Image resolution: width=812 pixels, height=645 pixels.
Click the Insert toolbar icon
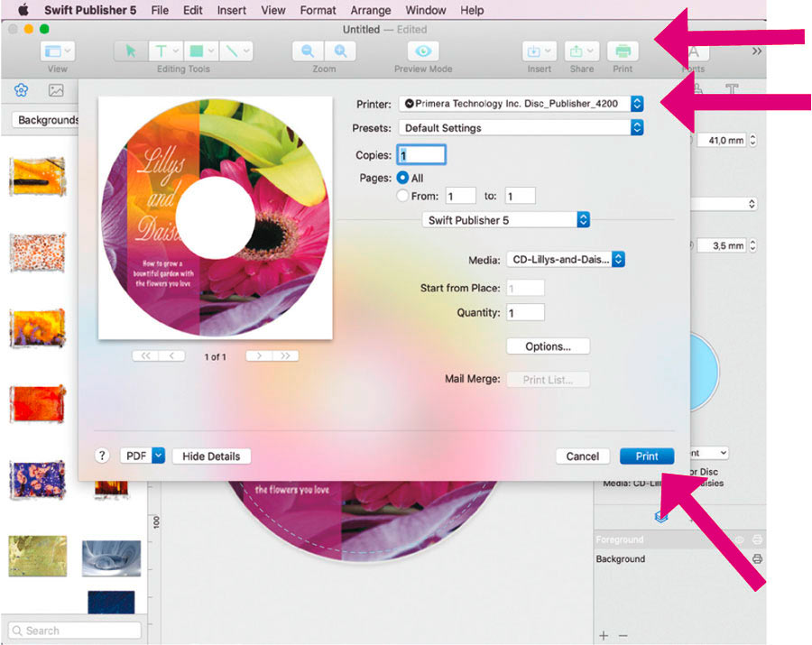(x=540, y=51)
